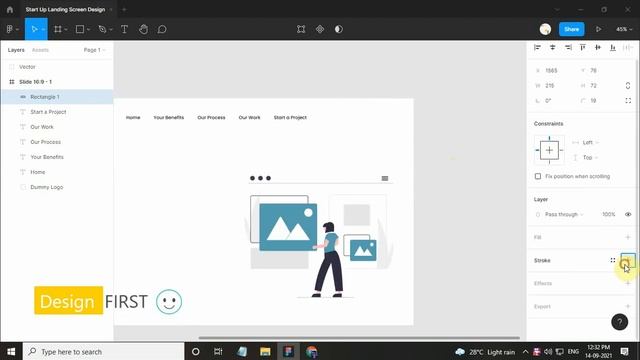
Task: Select the Move tool
Action: click(x=34, y=29)
